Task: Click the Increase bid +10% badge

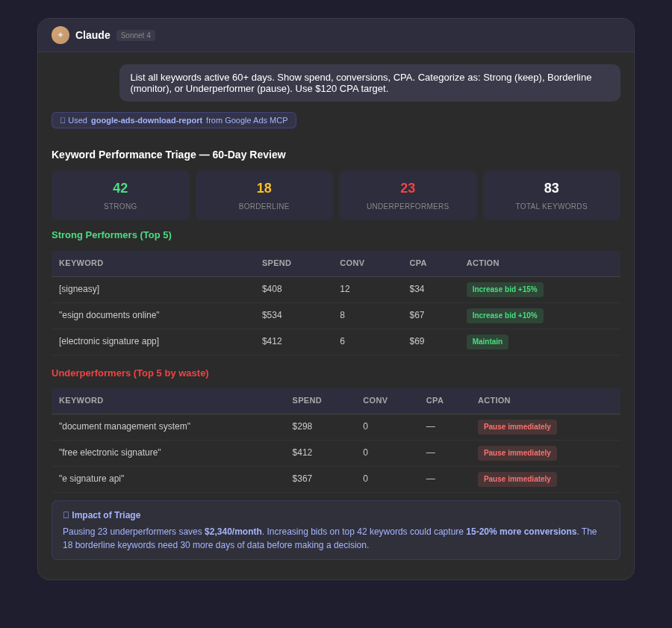Action: [505, 316]
